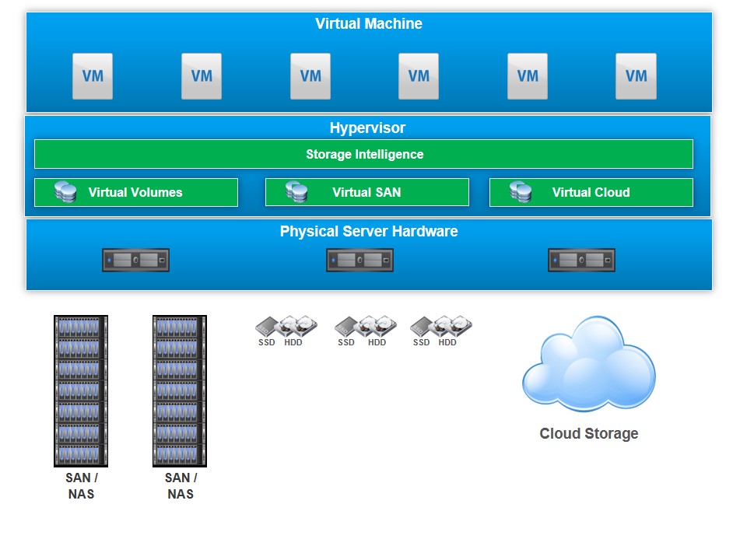Click the Hypervisor heading

367,128
